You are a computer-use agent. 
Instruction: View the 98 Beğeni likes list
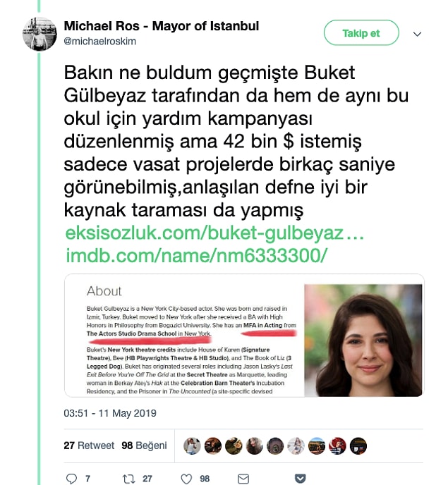144,446
